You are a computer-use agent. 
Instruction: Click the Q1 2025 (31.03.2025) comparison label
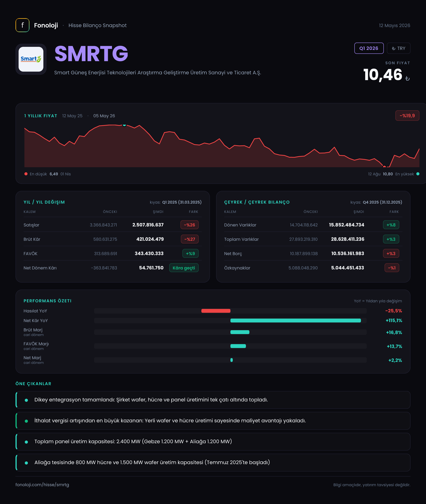[182, 202]
